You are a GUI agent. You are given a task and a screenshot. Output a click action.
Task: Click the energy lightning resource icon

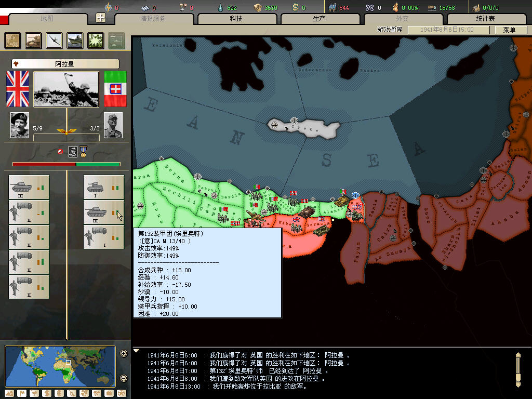(x=108, y=7)
